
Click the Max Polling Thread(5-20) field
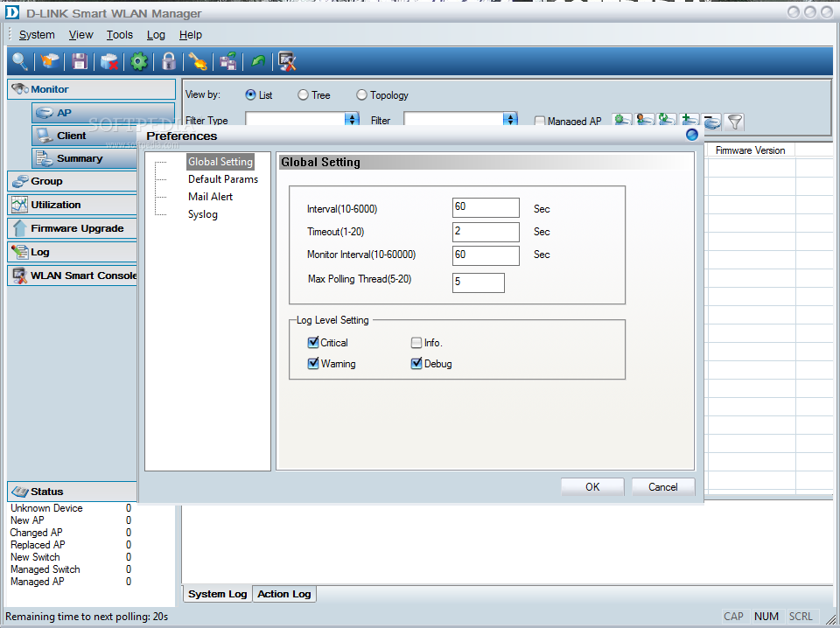coord(479,283)
